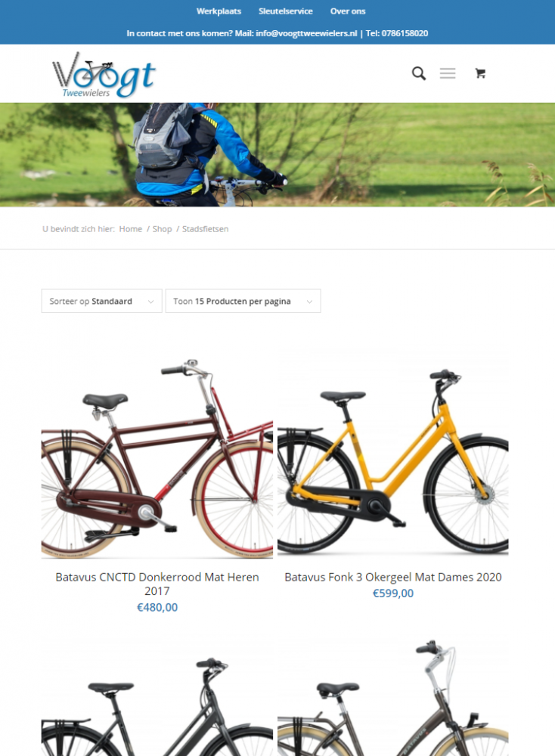Open the Batavus CNCTD Donkerrood bike image
Screen dimensions: 555x756
157,457
